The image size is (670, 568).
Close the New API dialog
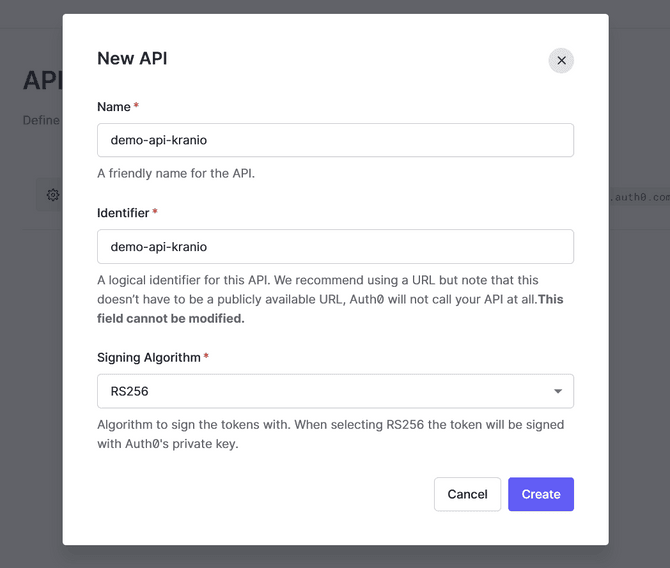pyautogui.click(x=561, y=60)
